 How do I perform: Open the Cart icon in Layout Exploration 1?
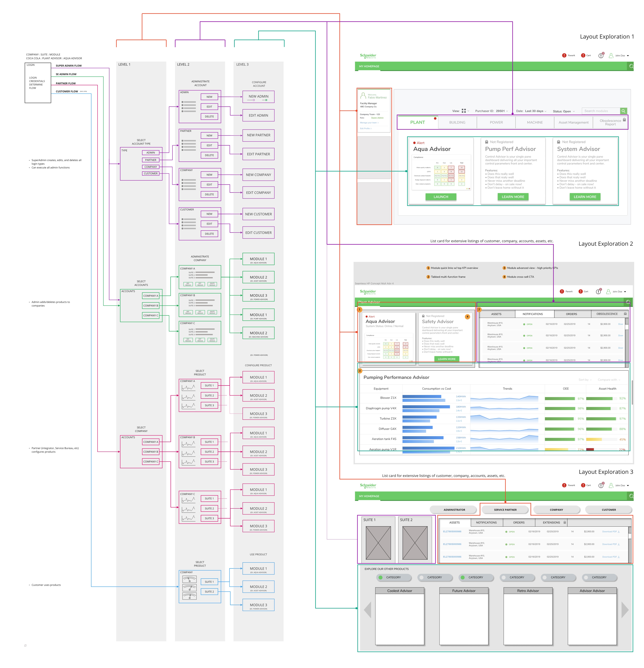583,55
